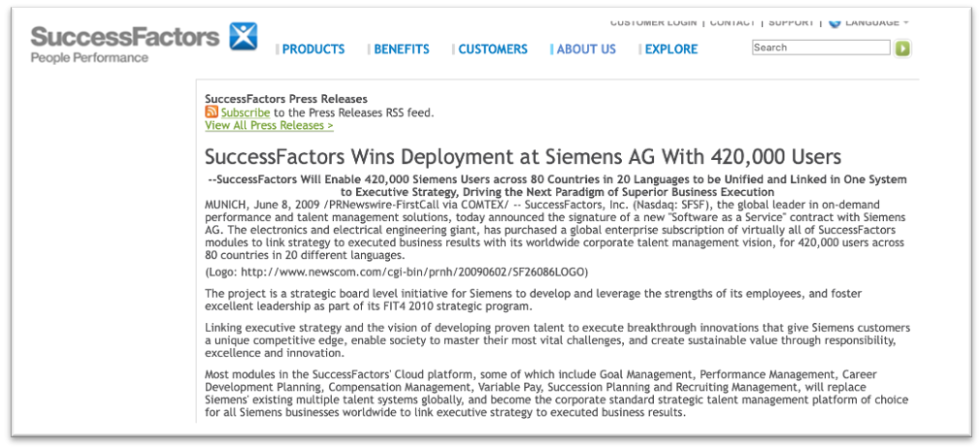Open the Customers menu
Screen dimensions: 980x448
493,49
